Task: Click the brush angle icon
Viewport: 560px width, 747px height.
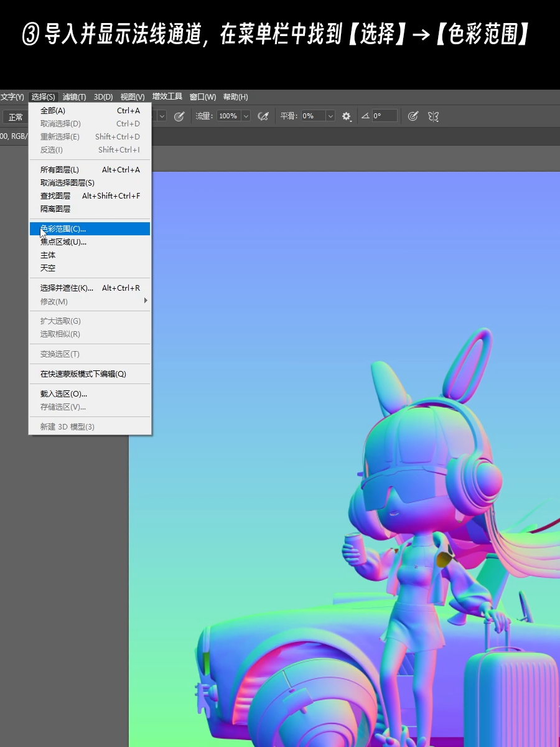Action: [365, 116]
